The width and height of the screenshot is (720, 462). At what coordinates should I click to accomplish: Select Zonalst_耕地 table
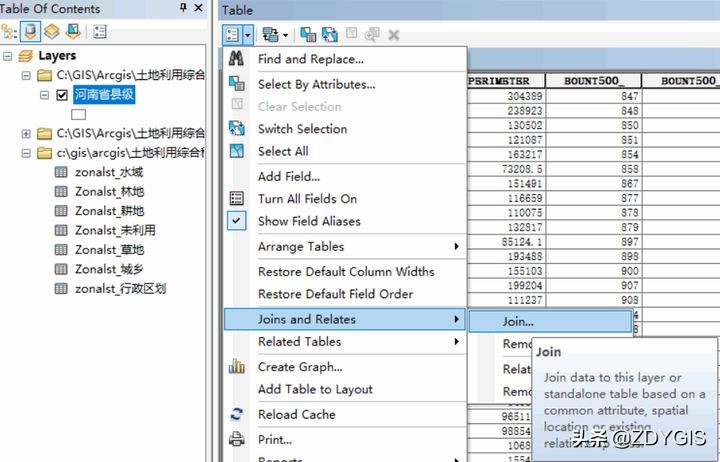[x=110, y=211]
